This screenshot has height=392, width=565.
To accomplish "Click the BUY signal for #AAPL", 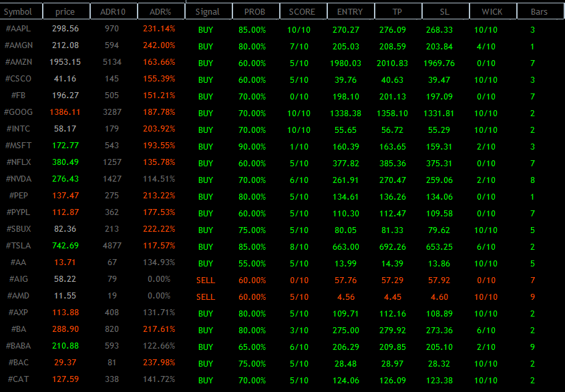I will [x=206, y=30].
